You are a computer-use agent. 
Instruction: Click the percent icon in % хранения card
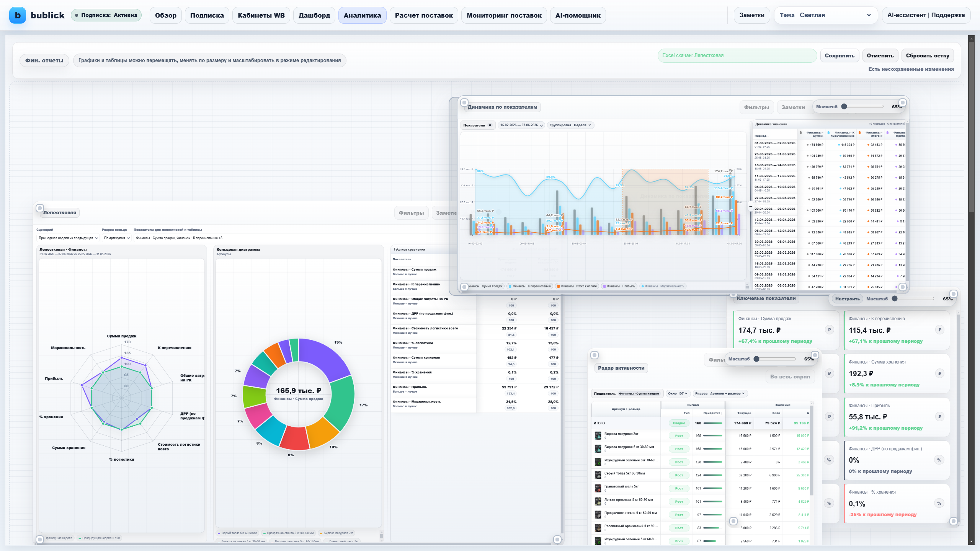pyautogui.click(x=939, y=503)
